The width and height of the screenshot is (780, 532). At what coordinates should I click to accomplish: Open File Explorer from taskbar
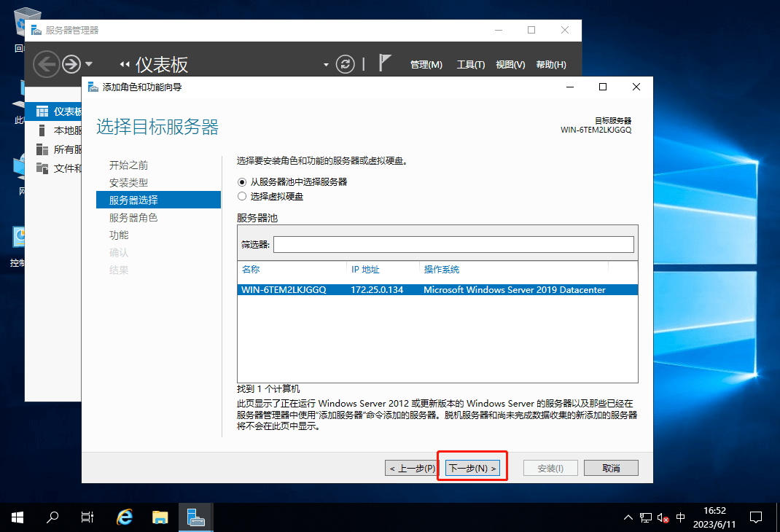click(160, 517)
